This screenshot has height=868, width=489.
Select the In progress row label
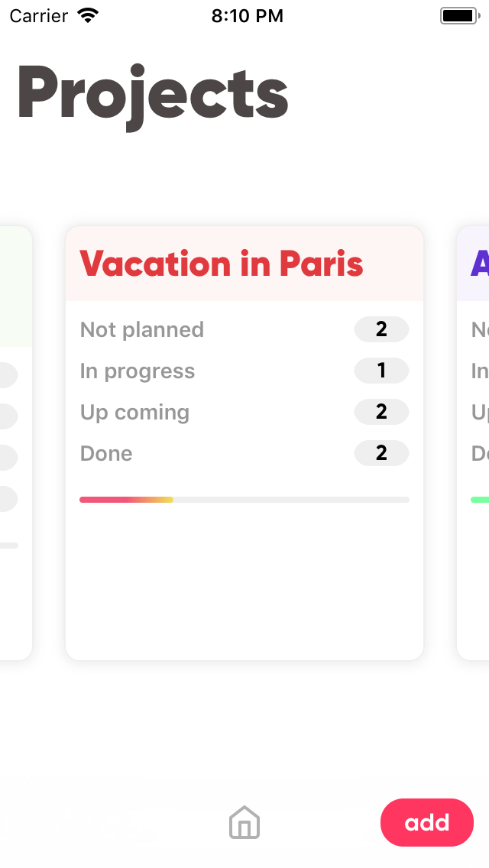point(138,371)
